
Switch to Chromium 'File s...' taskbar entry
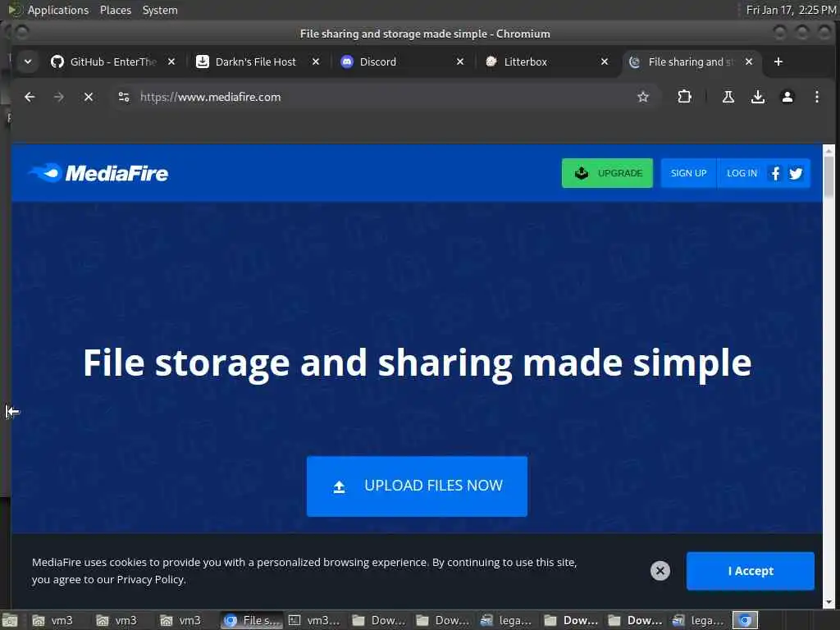(252, 620)
